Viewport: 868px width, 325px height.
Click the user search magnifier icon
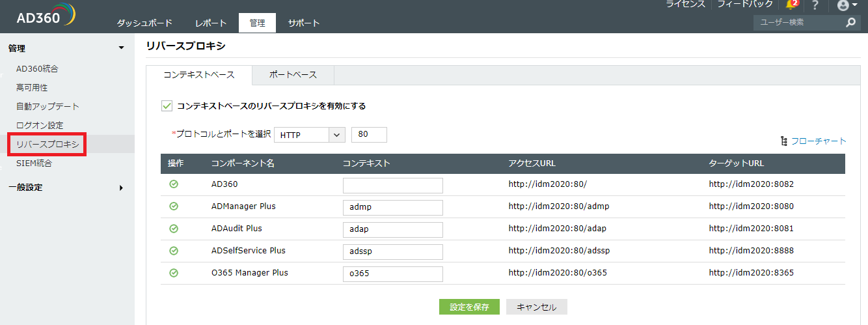(850, 23)
